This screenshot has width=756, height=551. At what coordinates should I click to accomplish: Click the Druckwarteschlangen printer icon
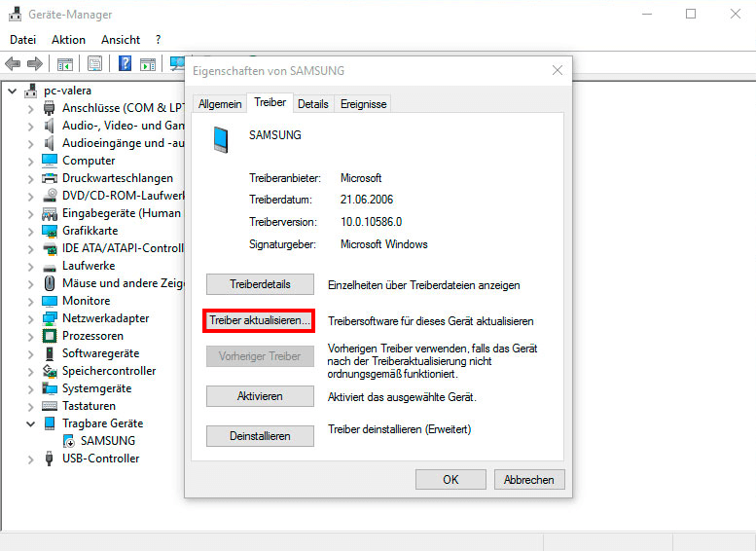point(50,178)
